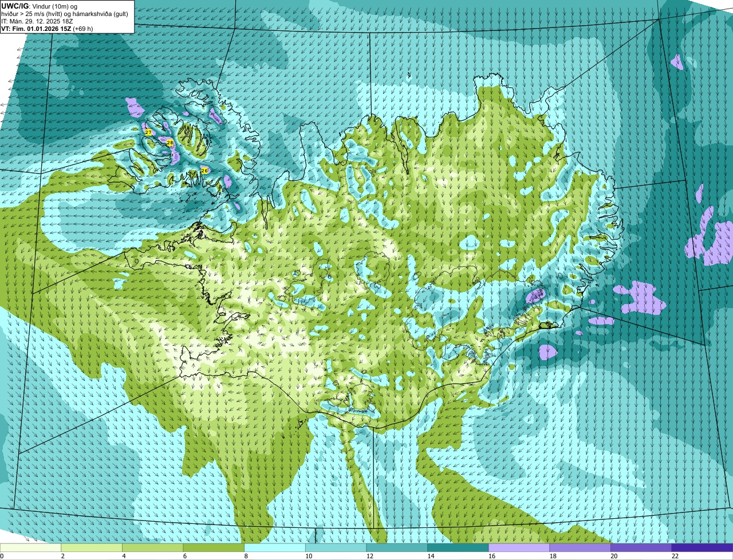This screenshot has height=560, width=733.
Task: Click the yellow gust label '28'
Action: 170,143
